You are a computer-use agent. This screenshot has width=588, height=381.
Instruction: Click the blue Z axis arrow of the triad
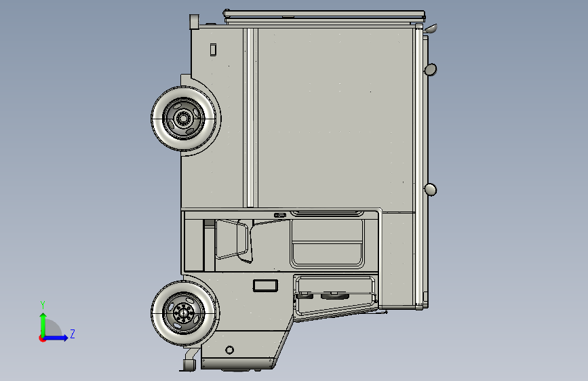click(56, 338)
